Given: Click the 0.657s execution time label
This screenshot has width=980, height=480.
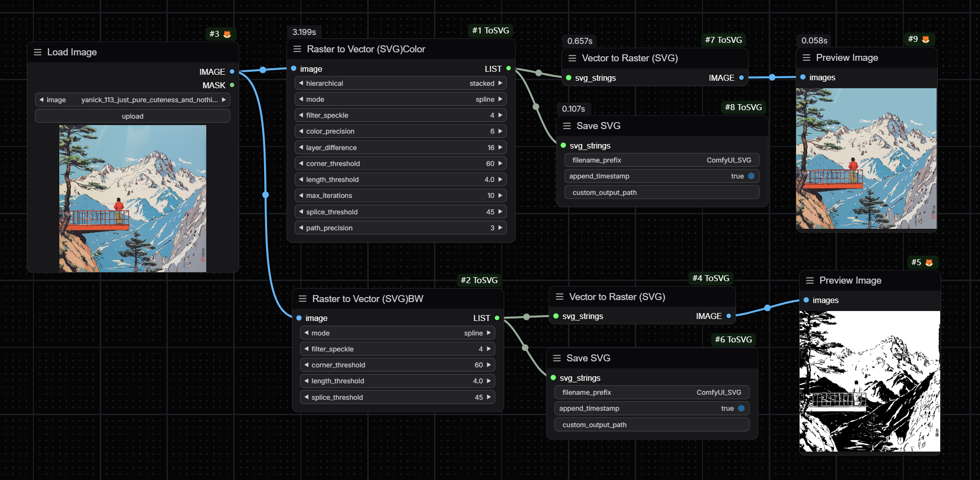Looking at the screenshot, I should [x=579, y=41].
